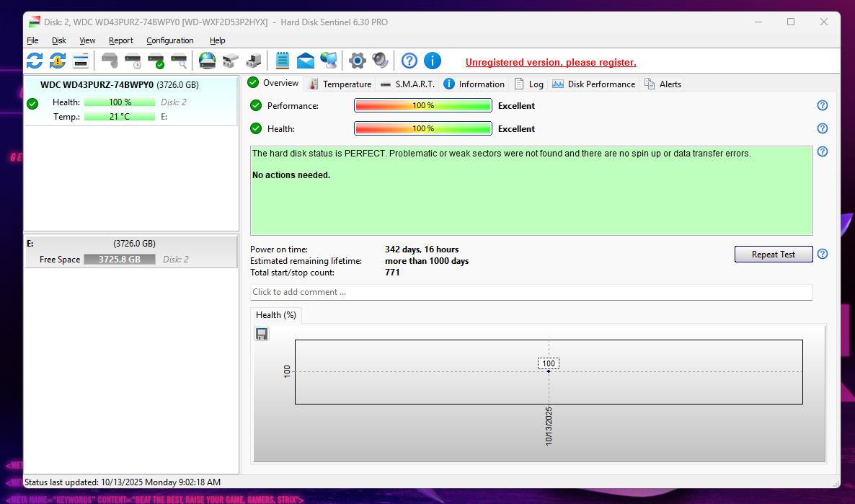The height and width of the screenshot is (504, 855).
Task: Switch to the Information tab
Action: 474,84
